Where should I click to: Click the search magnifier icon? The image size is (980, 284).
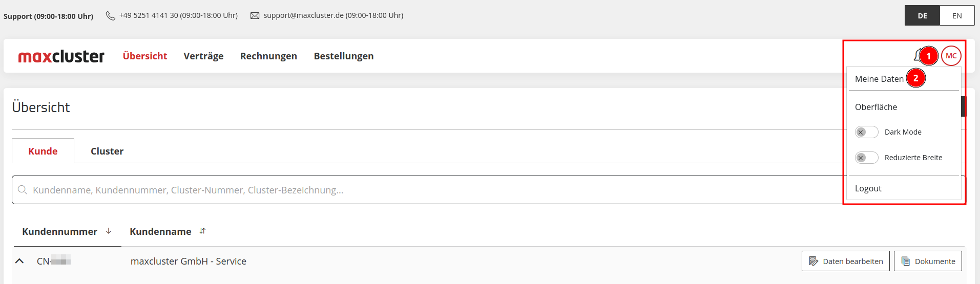(23, 190)
